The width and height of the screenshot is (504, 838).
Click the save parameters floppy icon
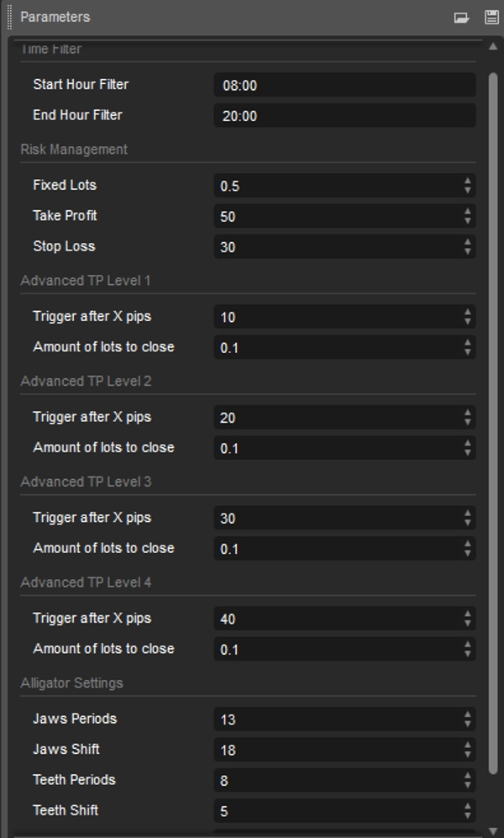pyautogui.click(x=491, y=17)
